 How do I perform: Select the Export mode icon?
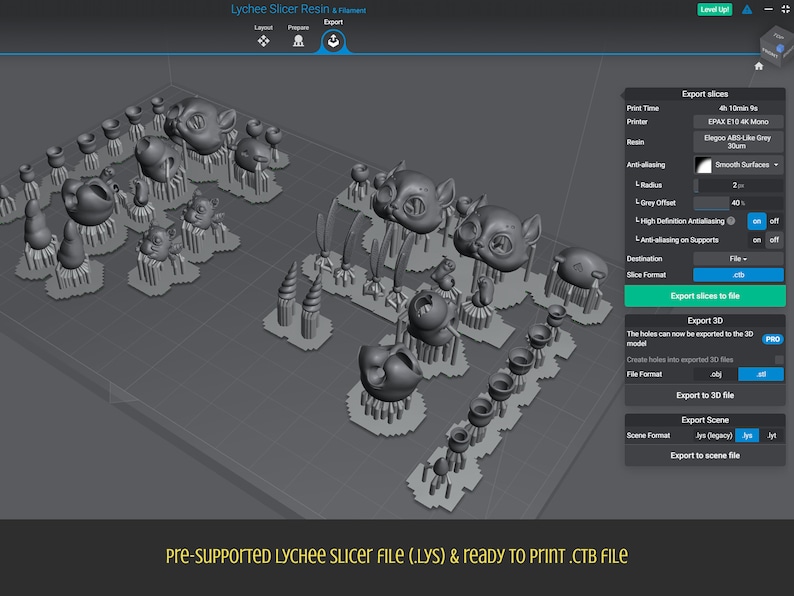pos(333,41)
